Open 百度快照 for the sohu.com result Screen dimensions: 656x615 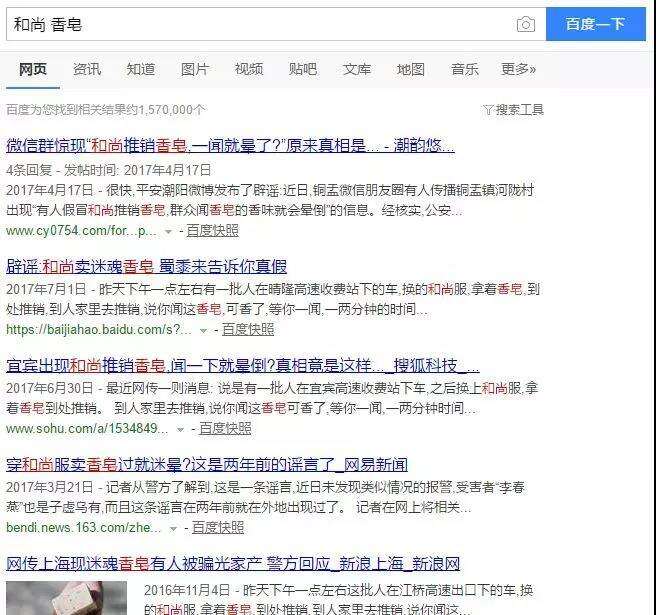click(x=225, y=429)
